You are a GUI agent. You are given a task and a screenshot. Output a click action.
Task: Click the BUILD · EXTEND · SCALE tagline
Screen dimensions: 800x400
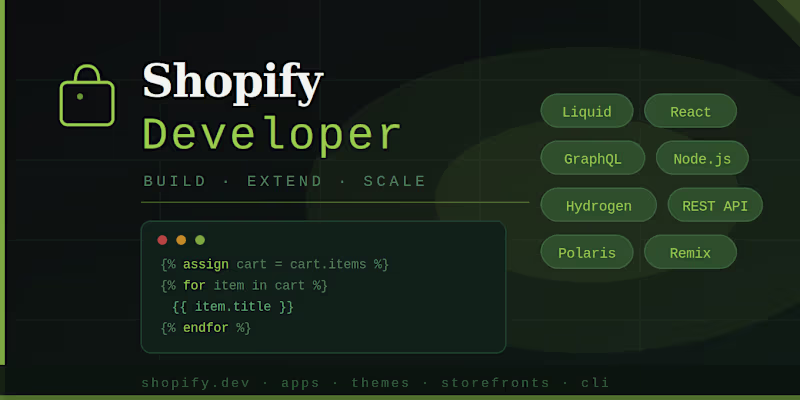coord(285,181)
